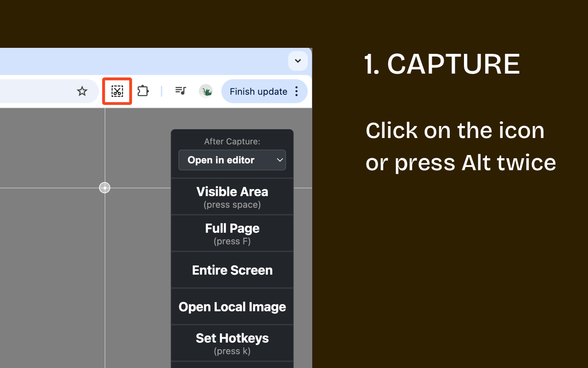Open "Set Hotkeys" settings
The height and width of the screenshot is (368, 588).
[232, 343]
